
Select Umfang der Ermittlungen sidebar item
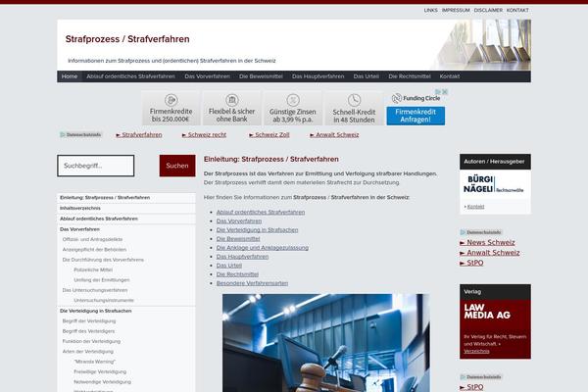pyautogui.click(x=102, y=280)
